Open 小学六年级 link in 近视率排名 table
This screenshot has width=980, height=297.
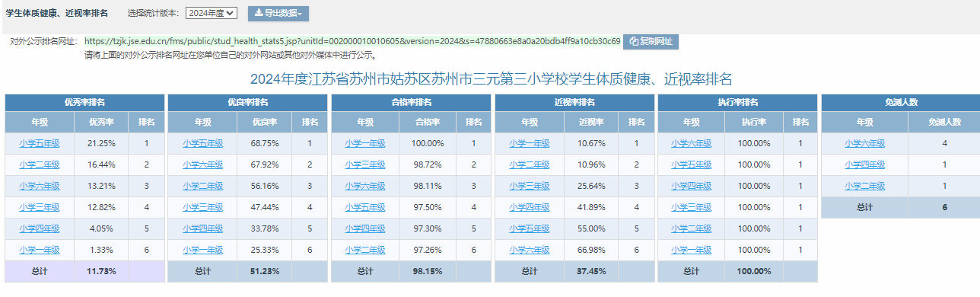coord(529,250)
